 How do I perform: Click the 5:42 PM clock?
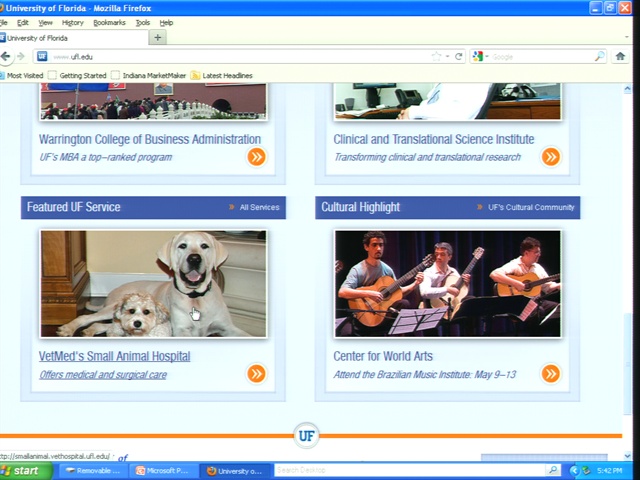(609, 471)
